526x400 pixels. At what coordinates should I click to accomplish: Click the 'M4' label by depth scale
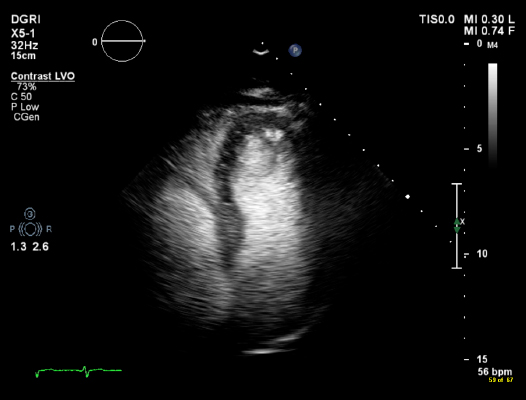pyautogui.click(x=492, y=45)
